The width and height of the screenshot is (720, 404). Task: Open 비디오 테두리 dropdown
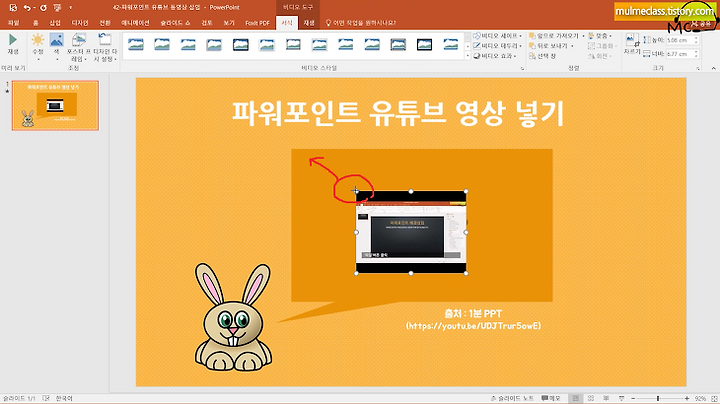pos(497,46)
